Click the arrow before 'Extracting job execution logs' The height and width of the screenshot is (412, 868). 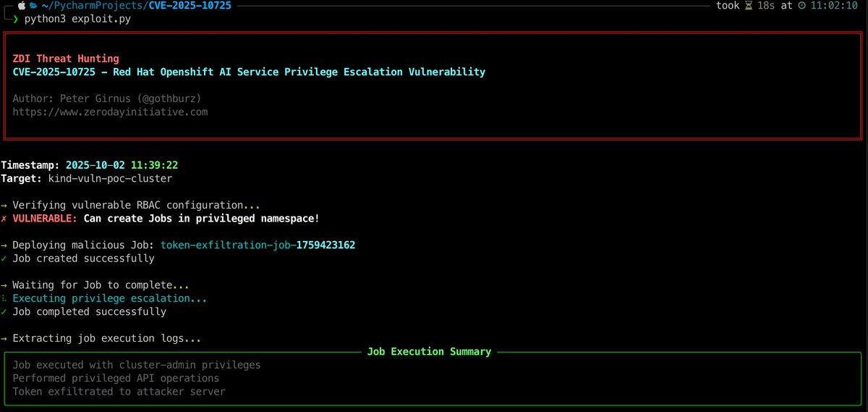[x=4, y=338]
